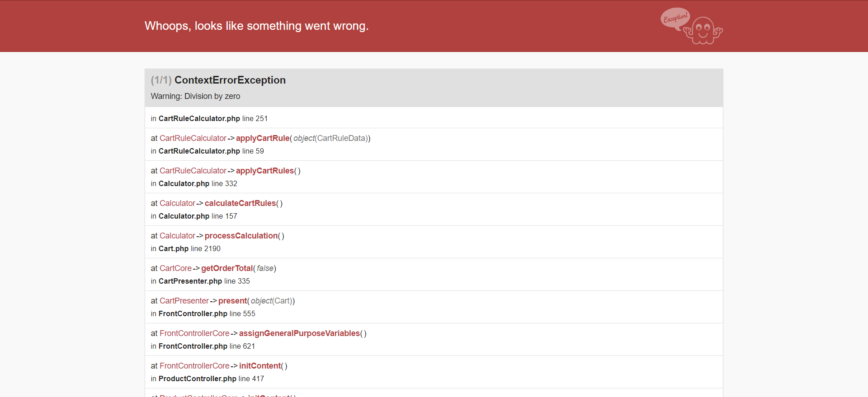Click the first CartRuleCalculator class link

(193, 138)
